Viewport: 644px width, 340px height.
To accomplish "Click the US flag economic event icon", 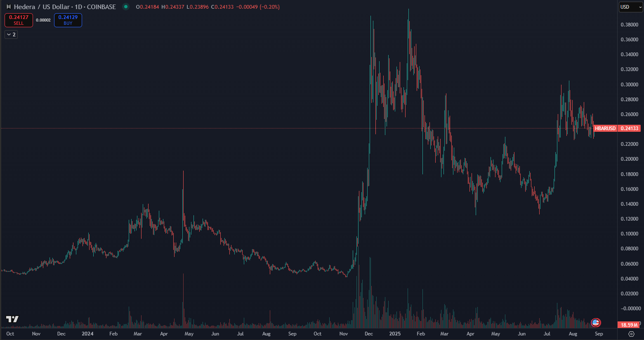I will 595,323.
